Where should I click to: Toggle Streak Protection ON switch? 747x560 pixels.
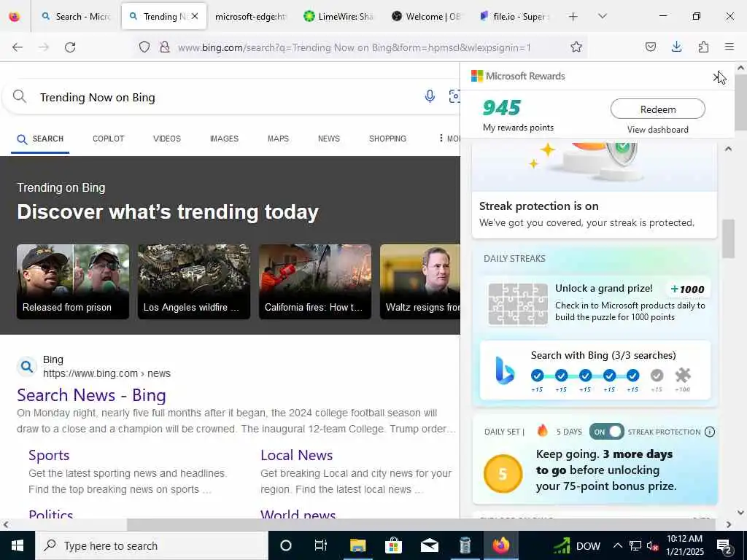(x=606, y=432)
